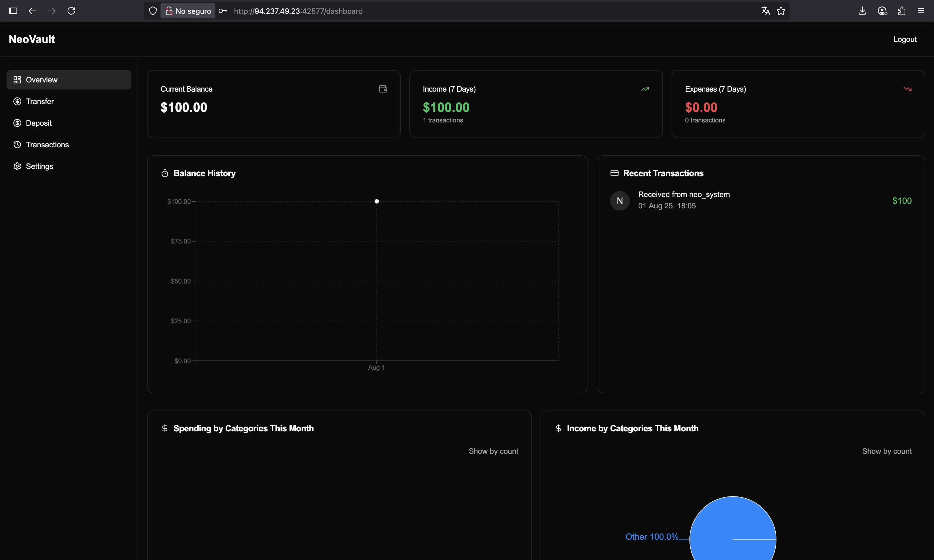Click the '1 transactions' income count
The width and height of the screenshot is (934, 560).
pos(443,120)
